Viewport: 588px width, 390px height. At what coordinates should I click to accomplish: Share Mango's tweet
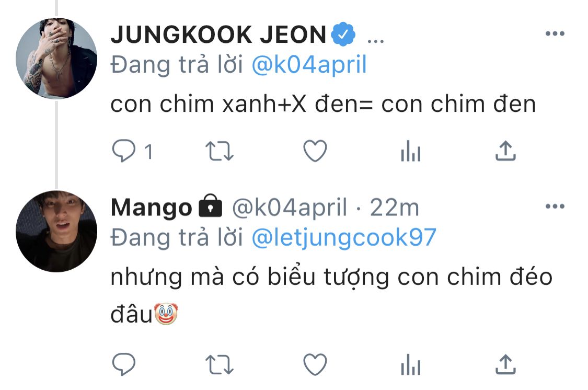pos(505,364)
